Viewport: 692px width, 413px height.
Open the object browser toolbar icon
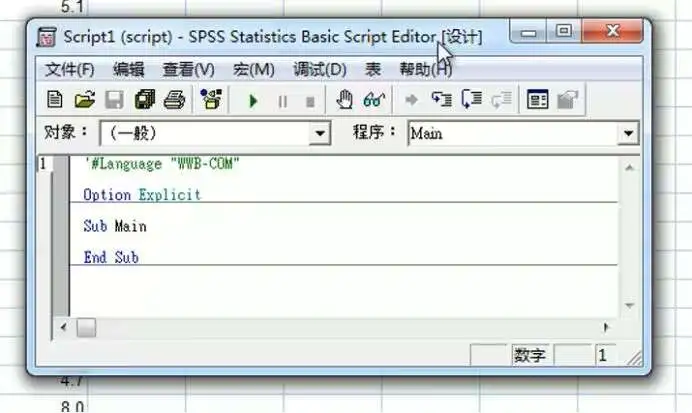211,99
